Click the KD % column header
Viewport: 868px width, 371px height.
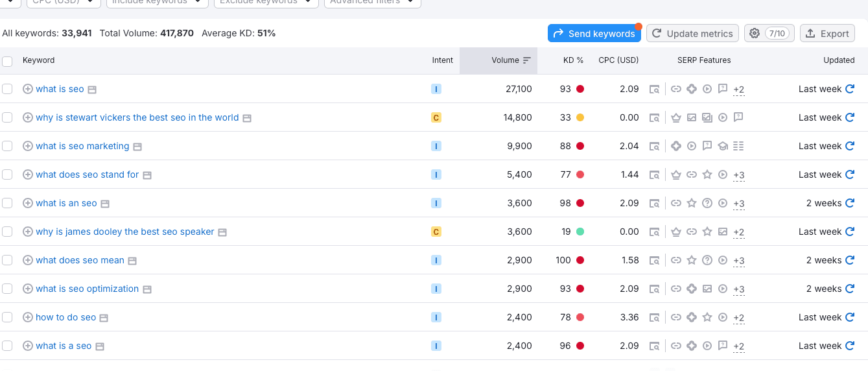coord(572,60)
